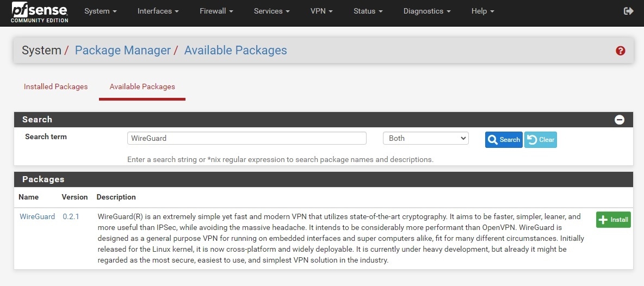This screenshot has width=644, height=286.
Task: Collapse the Search panel with minus icon
Action: pyautogui.click(x=619, y=120)
